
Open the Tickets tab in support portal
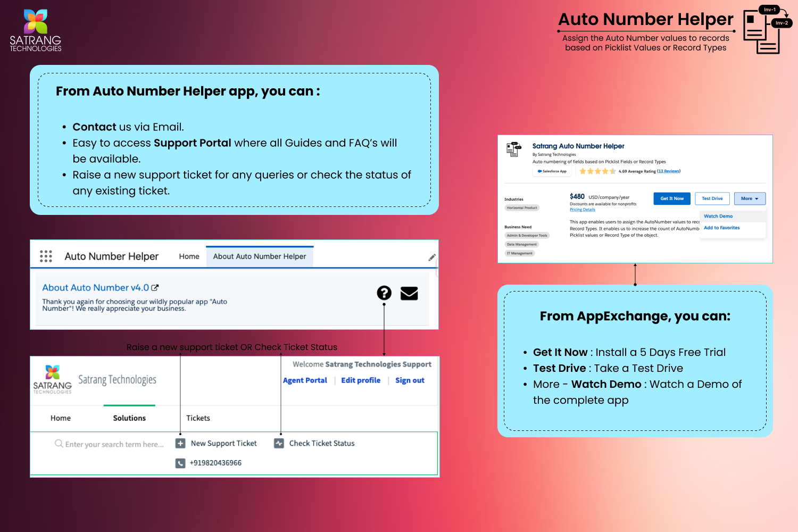click(x=198, y=418)
